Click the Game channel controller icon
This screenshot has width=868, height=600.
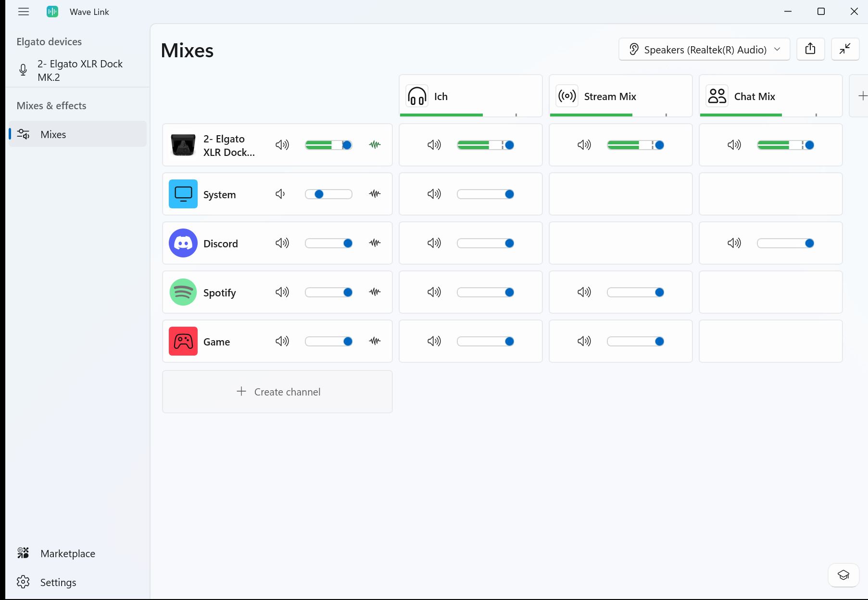pos(183,341)
